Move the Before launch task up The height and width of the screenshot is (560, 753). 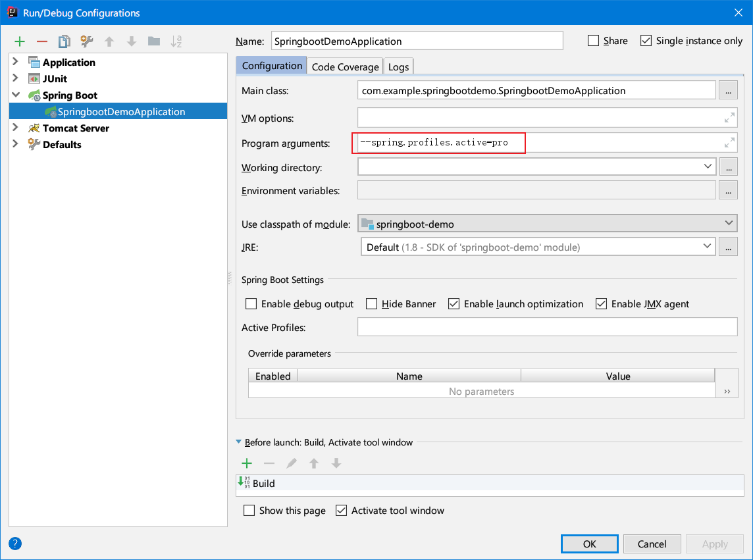[x=313, y=463]
